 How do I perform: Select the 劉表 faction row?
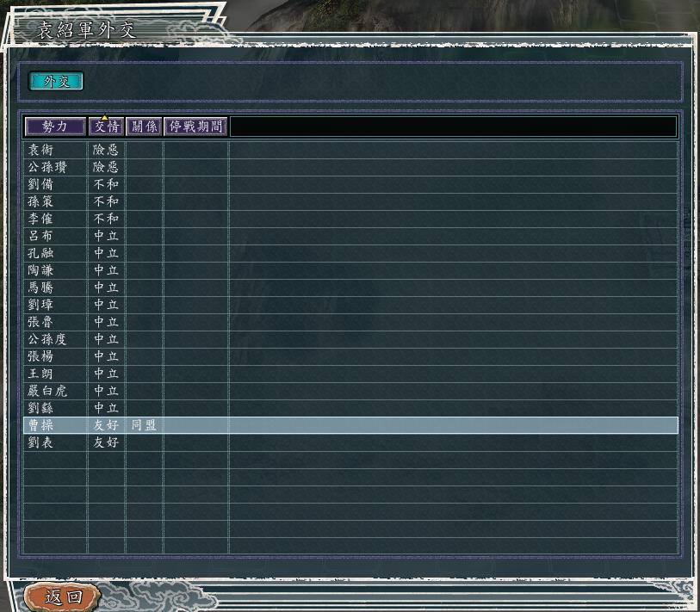[x=350, y=442]
